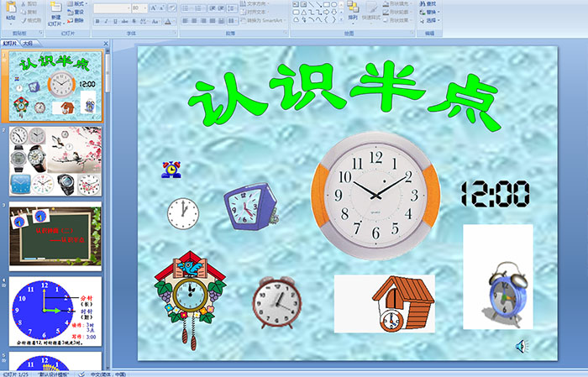Switch to the Outline (大纲) pane tab
Screen dimensions: 588x377
point(28,44)
